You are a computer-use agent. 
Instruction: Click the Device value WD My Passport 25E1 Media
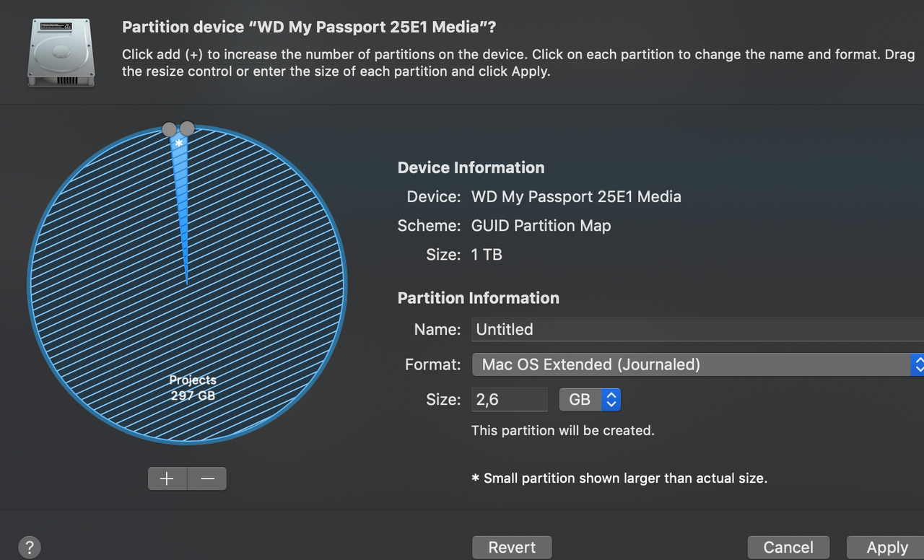tap(576, 197)
